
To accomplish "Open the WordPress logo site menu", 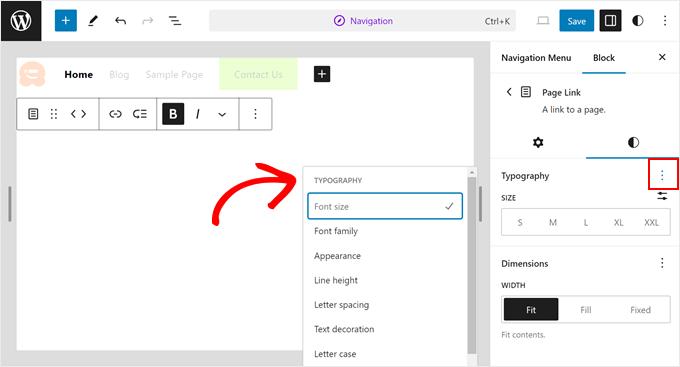I will [21, 21].
